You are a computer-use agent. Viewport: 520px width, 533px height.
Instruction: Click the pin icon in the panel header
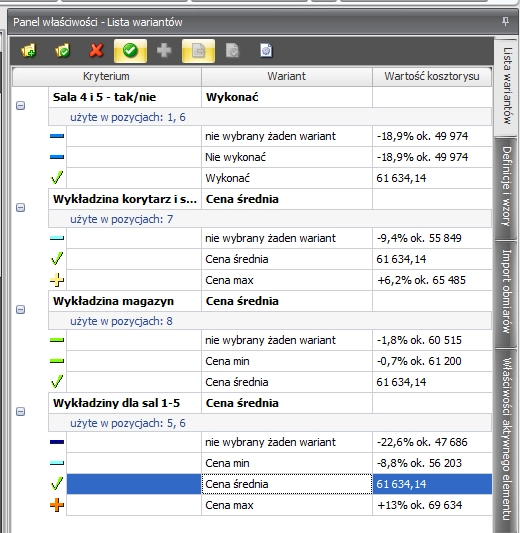505,22
